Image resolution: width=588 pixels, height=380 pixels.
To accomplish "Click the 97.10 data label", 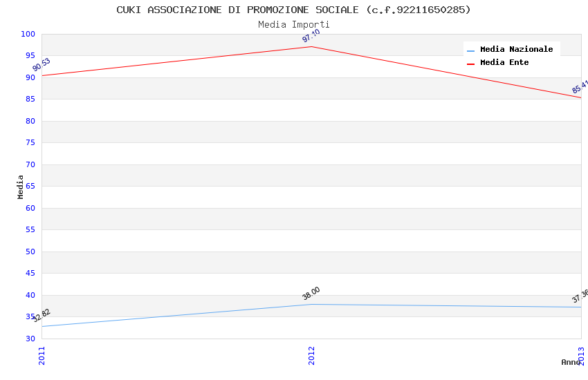I will (311, 35).
